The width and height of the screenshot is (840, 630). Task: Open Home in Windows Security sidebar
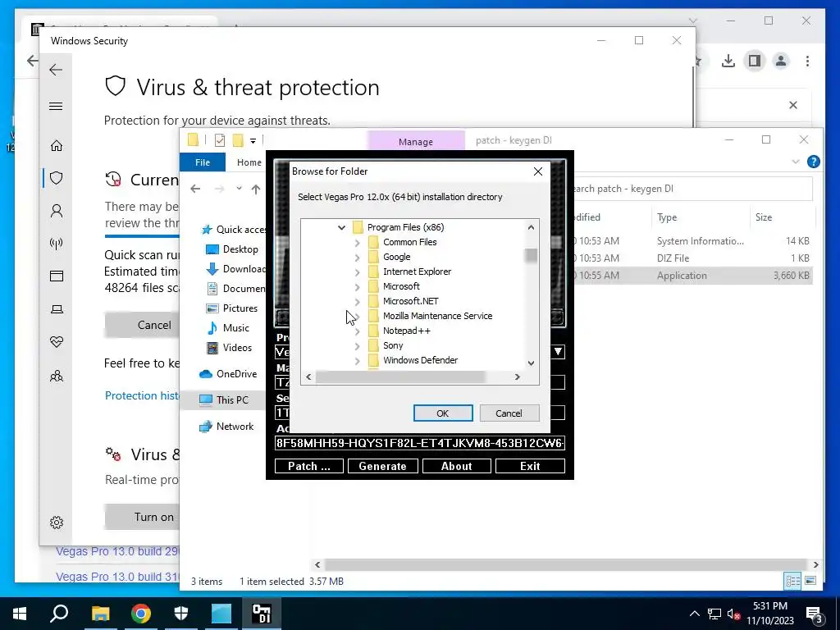(57, 146)
